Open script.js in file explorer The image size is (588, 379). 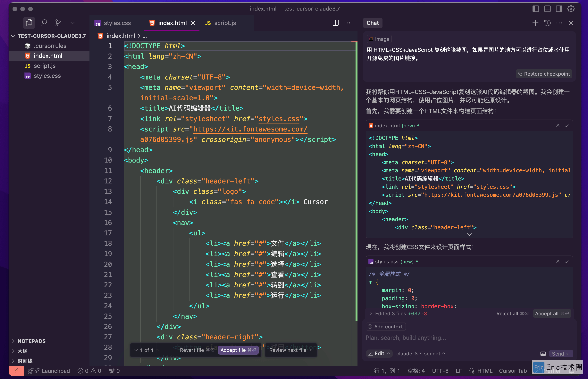coord(49,66)
